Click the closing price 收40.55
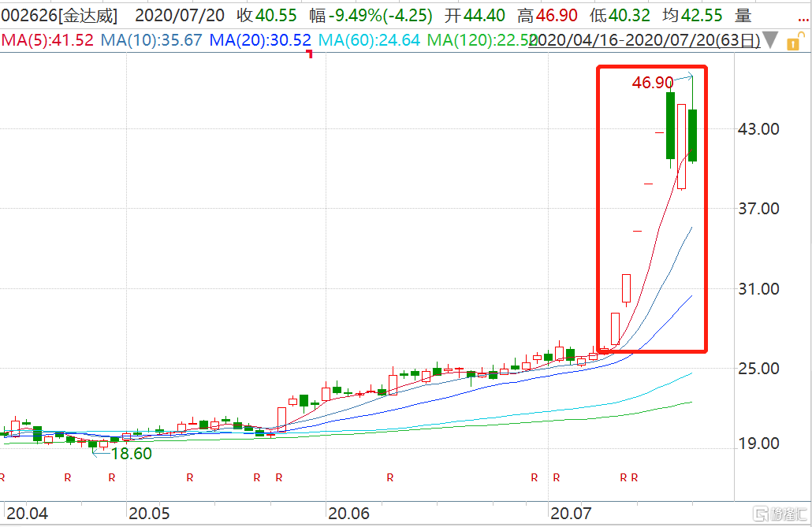The height and width of the screenshot is (527, 812). pos(266,16)
